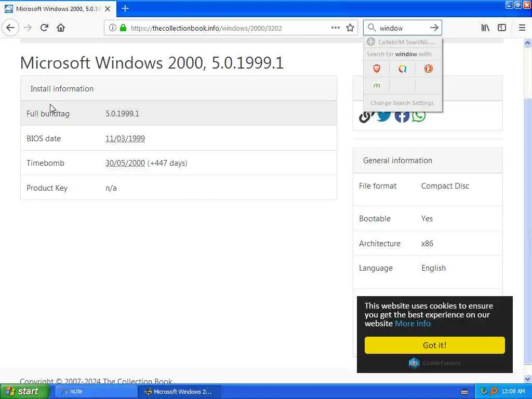Submit the search with the arrow button
532x399 pixels.
coord(434,28)
